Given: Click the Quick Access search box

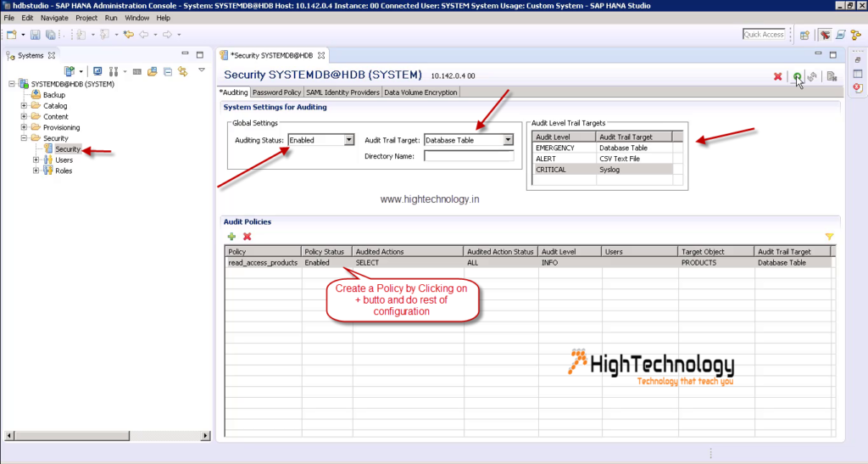Looking at the screenshot, I should pos(764,34).
